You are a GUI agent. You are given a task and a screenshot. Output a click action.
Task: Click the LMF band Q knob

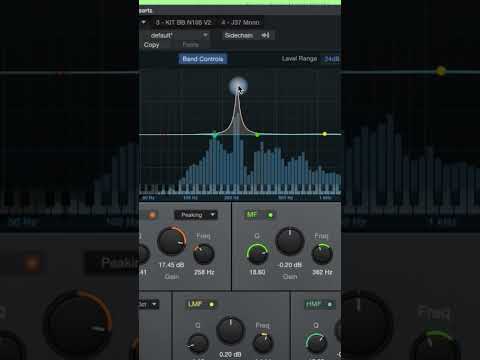point(198,343)
